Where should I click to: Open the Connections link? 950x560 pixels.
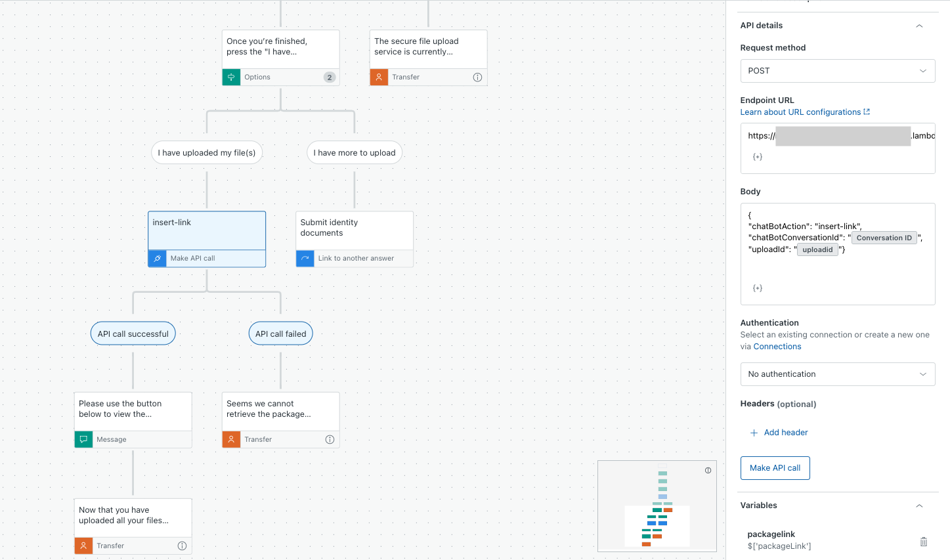tap(777, 347)
